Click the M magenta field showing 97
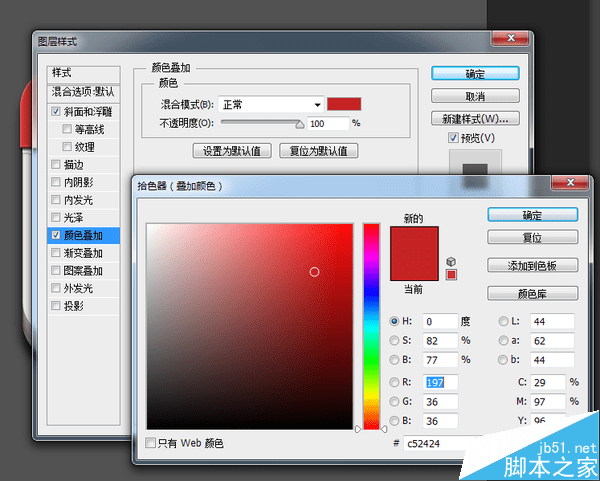Viewport: 600px width, 481px height. 548,401
